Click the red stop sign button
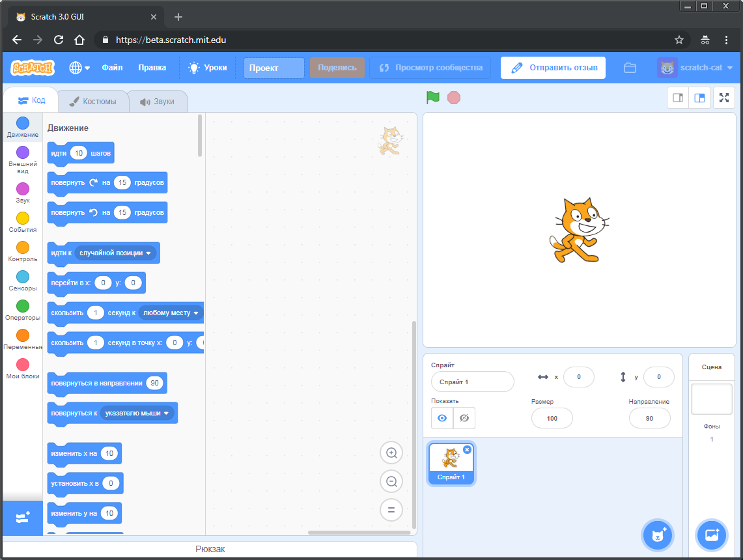The width and height of the screenshot is (743, 560). click(453, 98)
